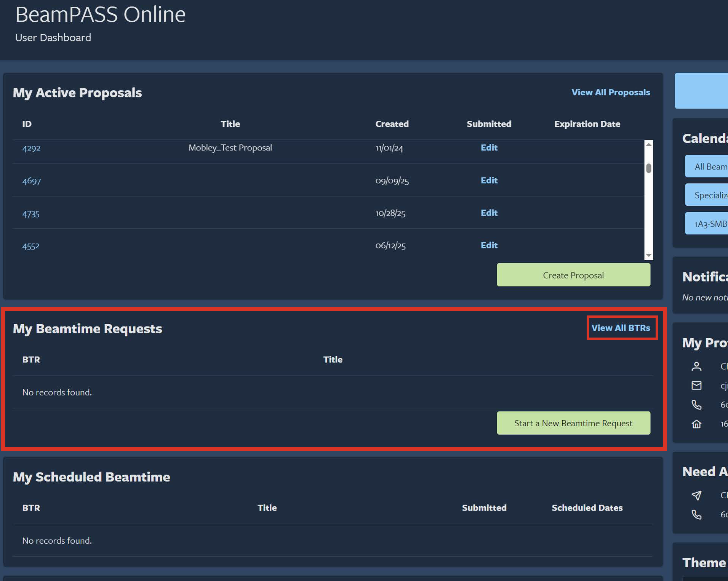Open View All Proposals

pyautogui.click(x=611, y=92)
